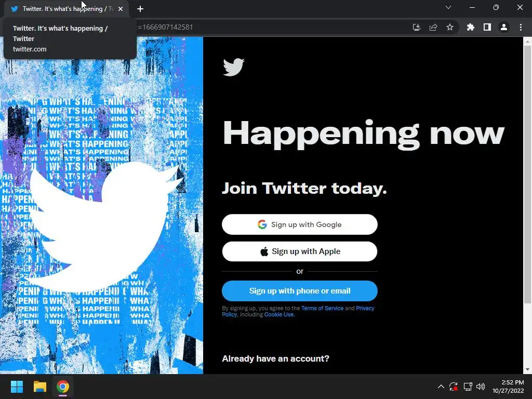532x399 pixels.
Task: Open the network tray icon
Action: pyautogui.click(x=468, y=387)
